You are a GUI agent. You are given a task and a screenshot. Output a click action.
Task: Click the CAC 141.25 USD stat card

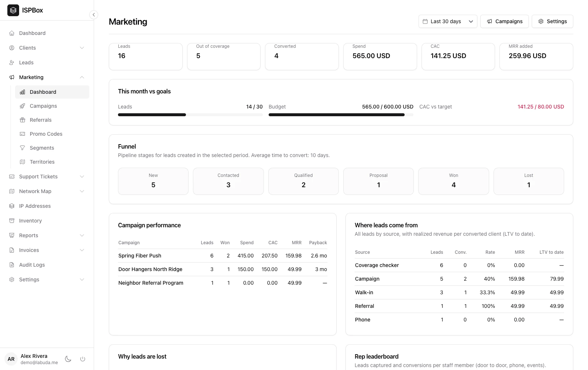click(458, 57)
